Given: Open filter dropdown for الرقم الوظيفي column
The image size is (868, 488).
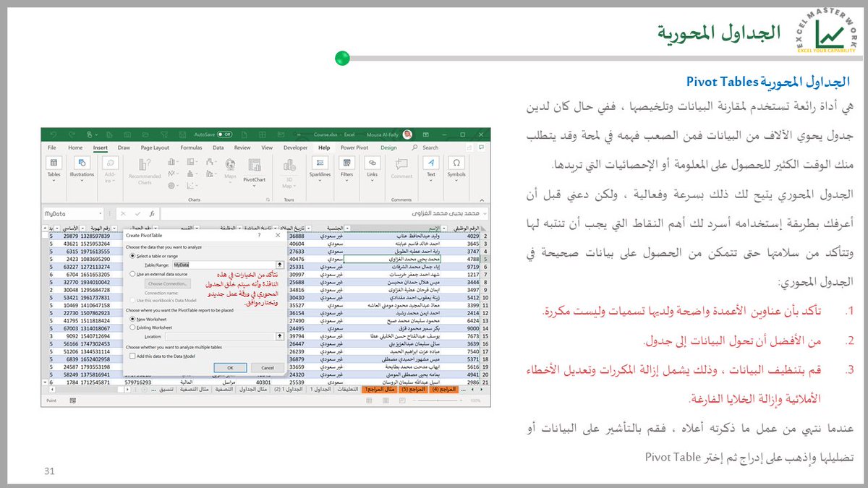Looking at the screenshot, I should click(444, 228).
